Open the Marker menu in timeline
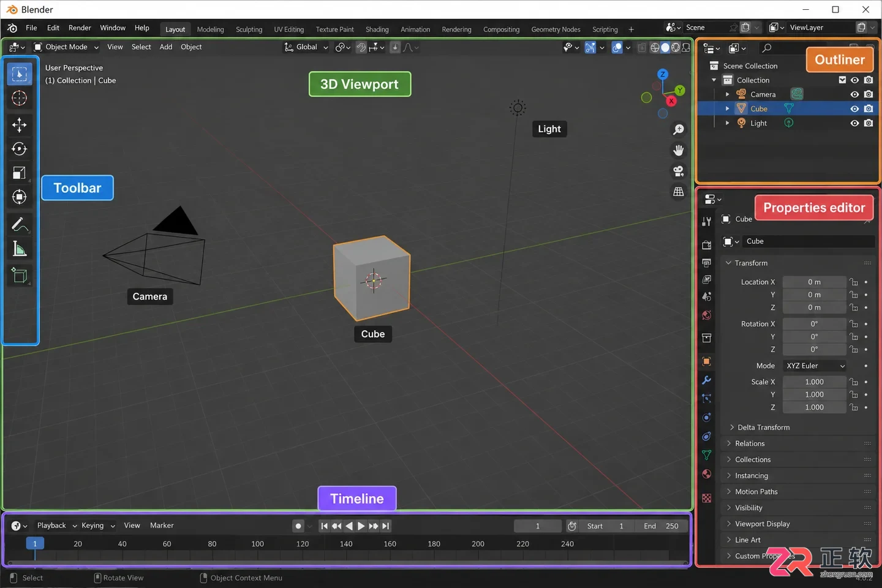 tap(162, 526)
